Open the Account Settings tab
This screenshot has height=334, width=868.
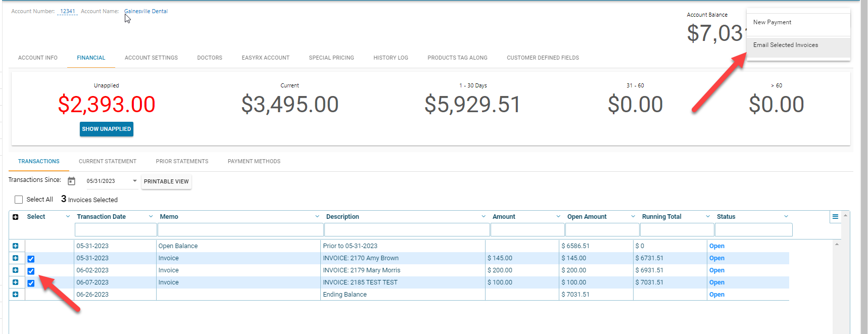click(x=151, y=58)
